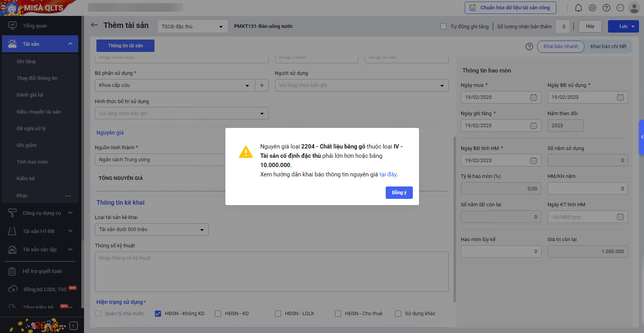
Task: Open calendar picker for Ngày ghi tăng
Action: tap(533, 126)
